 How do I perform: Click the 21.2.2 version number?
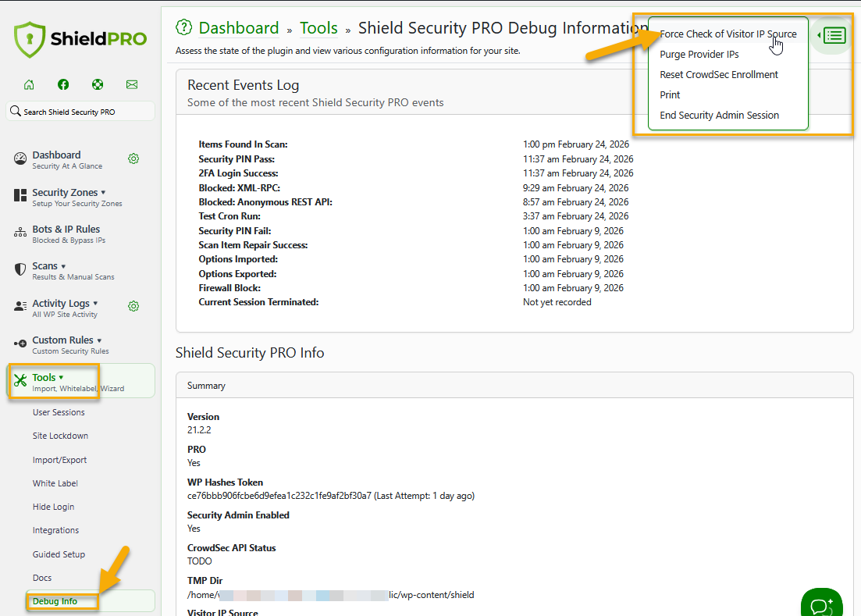click(199, 430)
